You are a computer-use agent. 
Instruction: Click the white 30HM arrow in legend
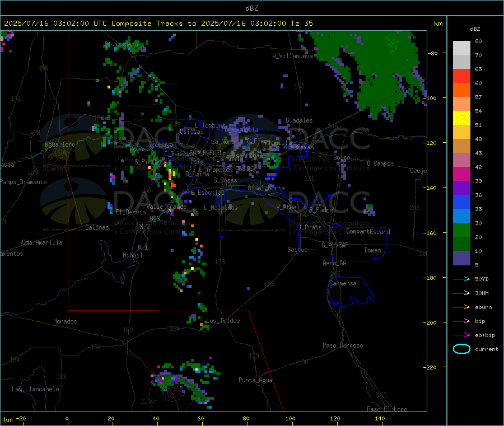(x=461, y=293)
